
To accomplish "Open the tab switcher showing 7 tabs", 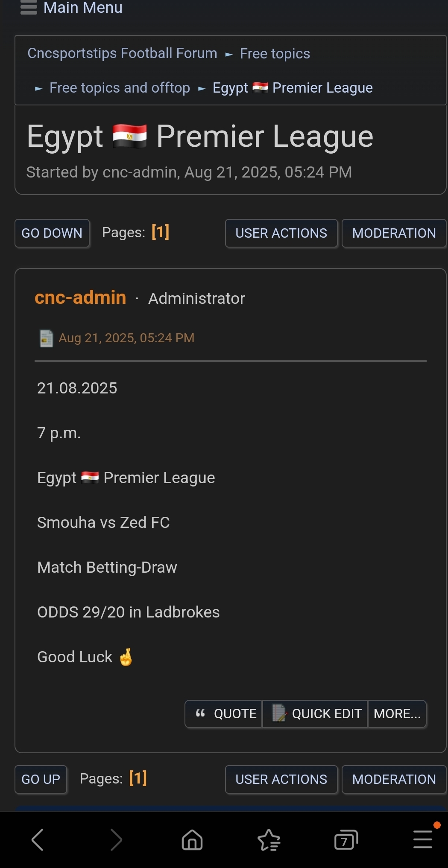I will tap(346, 840).
